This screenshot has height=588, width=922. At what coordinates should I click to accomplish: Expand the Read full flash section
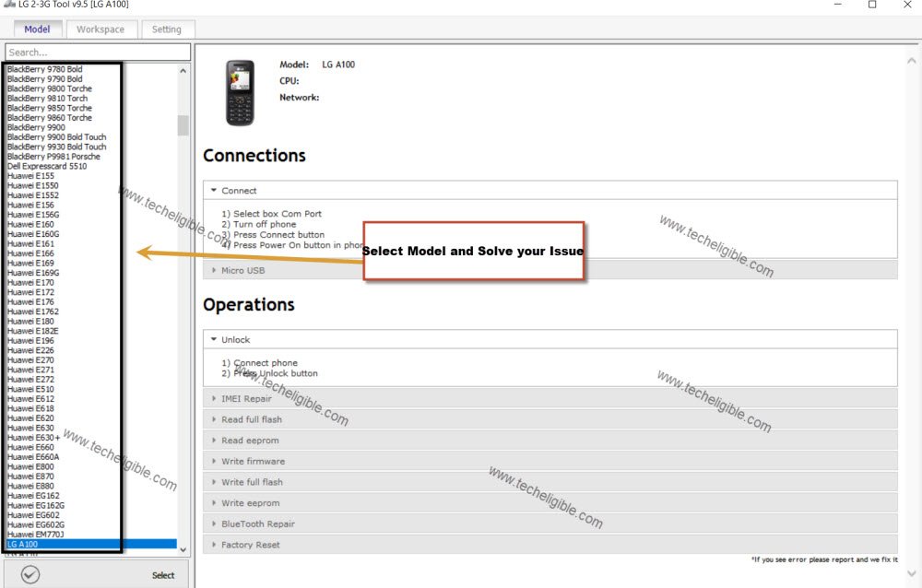click(x=550, y=419)
